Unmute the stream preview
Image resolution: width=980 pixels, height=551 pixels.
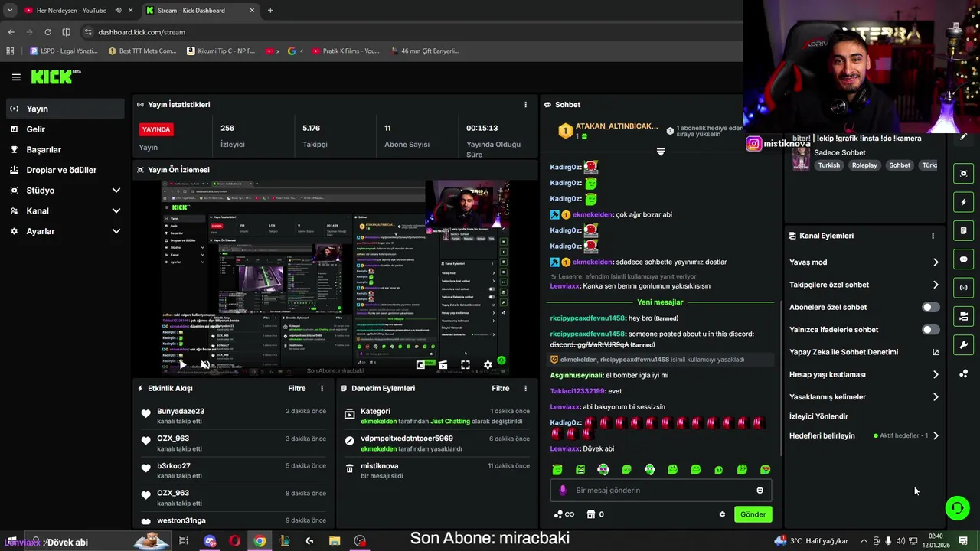(x=204, y=365)
